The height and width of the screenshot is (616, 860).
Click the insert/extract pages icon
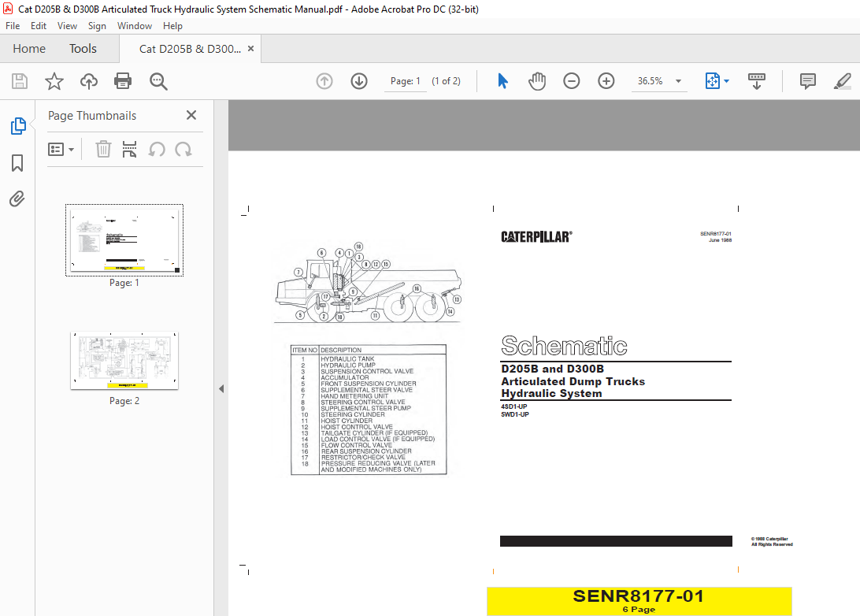(x=129, y=149)
